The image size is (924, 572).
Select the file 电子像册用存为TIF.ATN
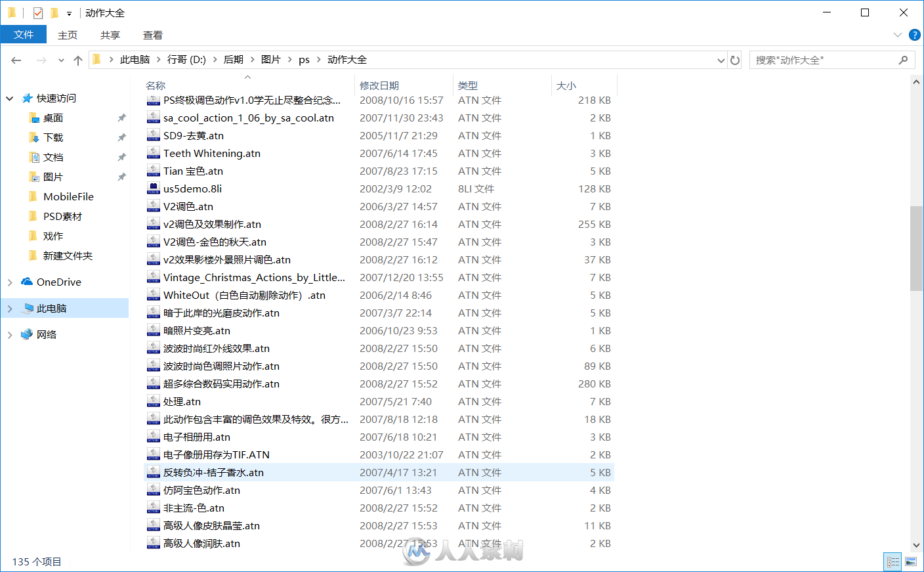coord(217,455)
